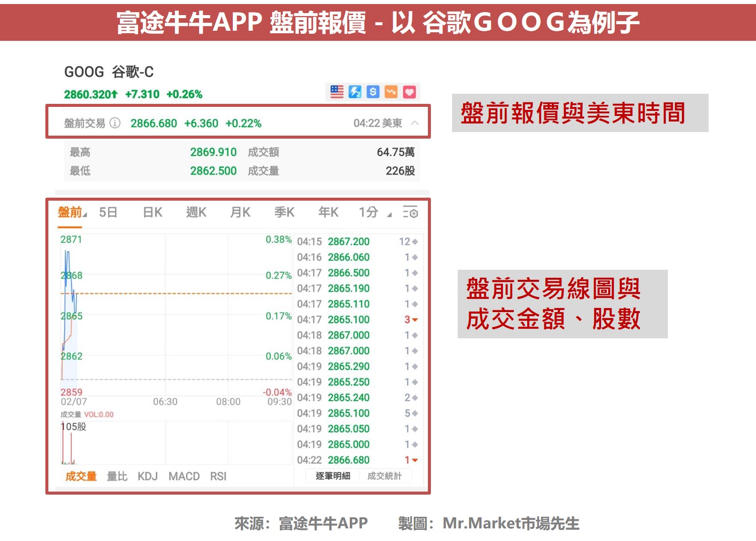Open the info icon beside 盤前交易
This screenshot has width=756, height=541.
tap(115, 123)
